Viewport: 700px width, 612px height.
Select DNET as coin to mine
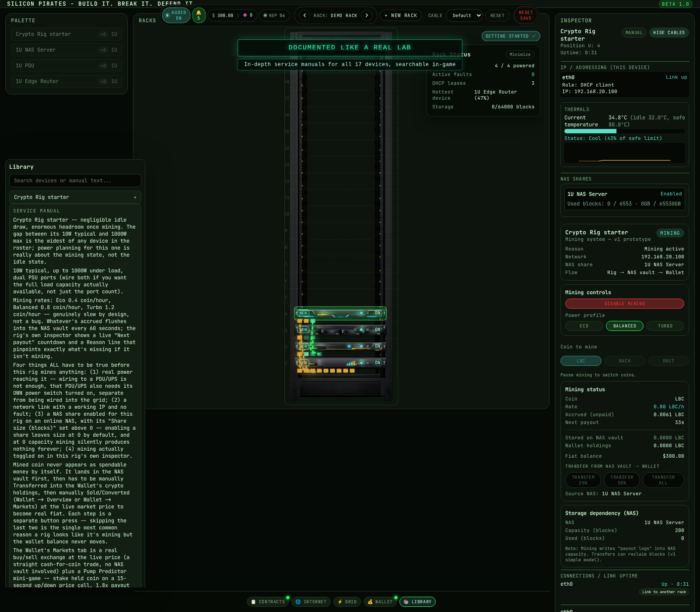668,361
